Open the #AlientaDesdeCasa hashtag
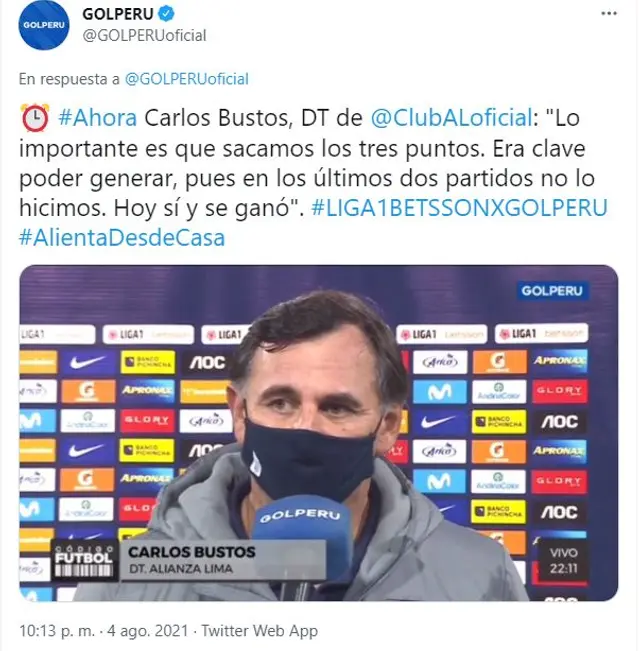This screenshot has height=651, width=640. (122, 238)
